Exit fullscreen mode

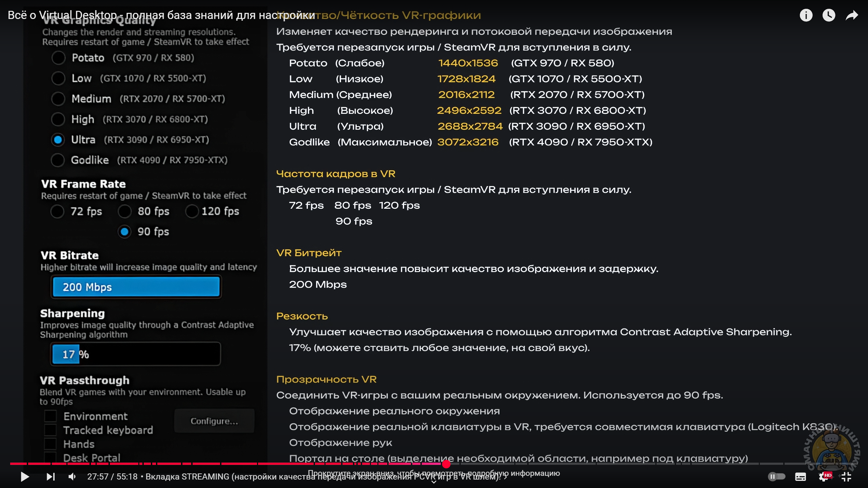(847, 477)
